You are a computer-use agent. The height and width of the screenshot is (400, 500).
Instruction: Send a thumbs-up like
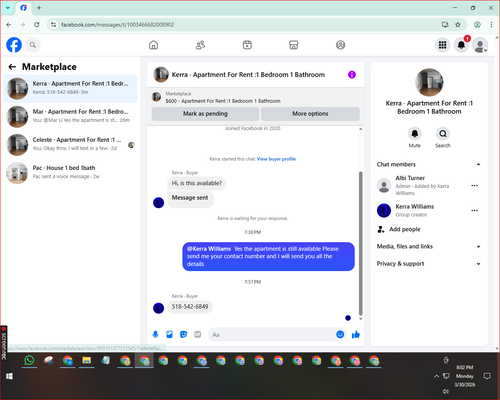click(356, 334)
